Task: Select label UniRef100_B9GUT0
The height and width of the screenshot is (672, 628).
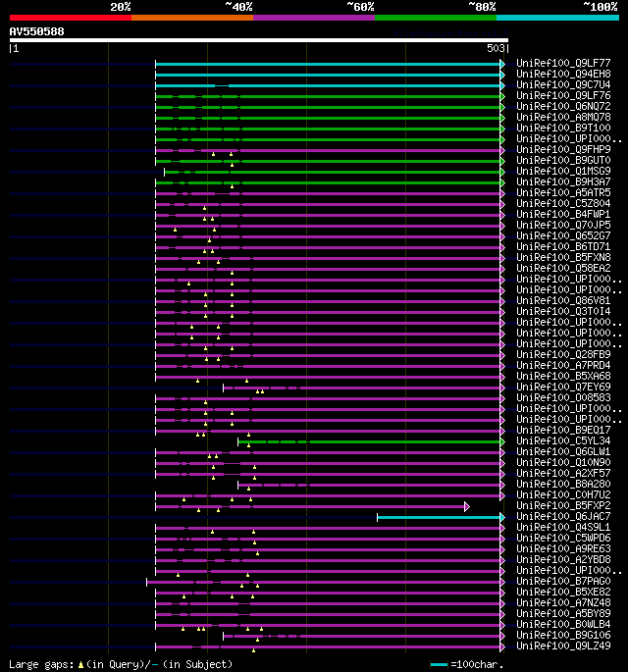Action: click(x=563, y=160)
